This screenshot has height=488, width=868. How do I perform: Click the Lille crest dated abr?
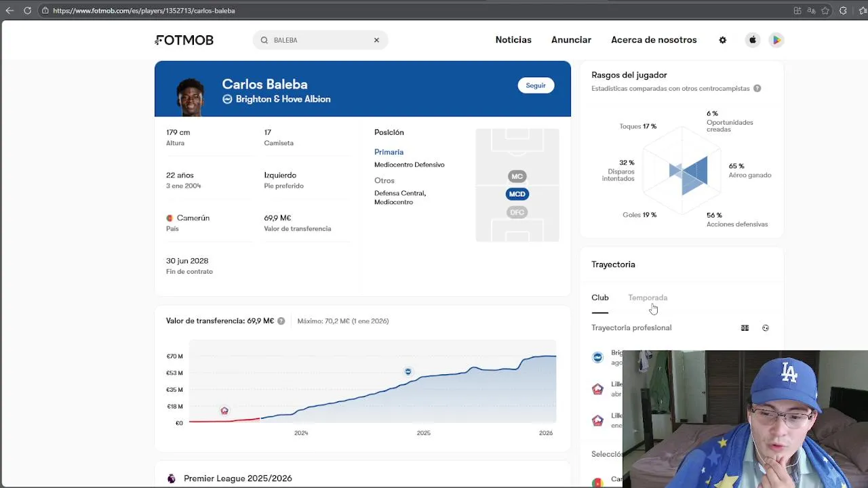point(597,389)
